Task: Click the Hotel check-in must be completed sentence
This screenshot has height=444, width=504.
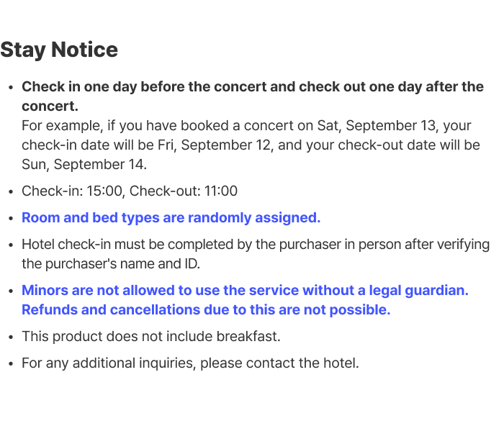Action: 256,245
